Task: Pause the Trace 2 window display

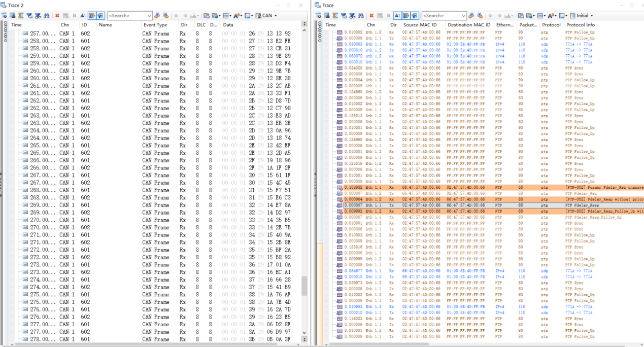Action: coord(74,16)
